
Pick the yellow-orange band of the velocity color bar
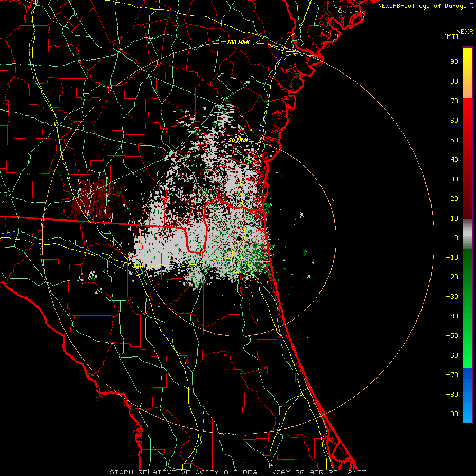tap(467, 73)
